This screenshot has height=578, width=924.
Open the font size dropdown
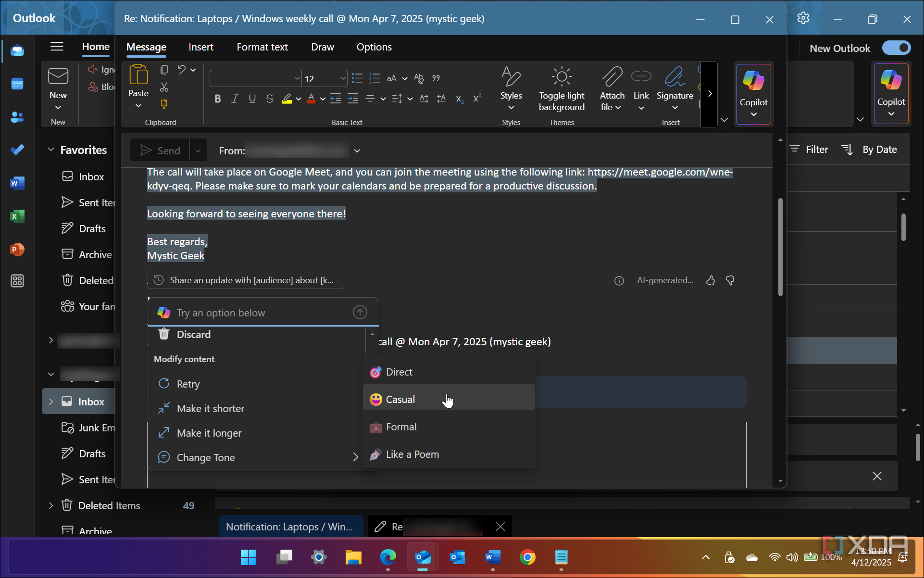(x=343, y=78)
